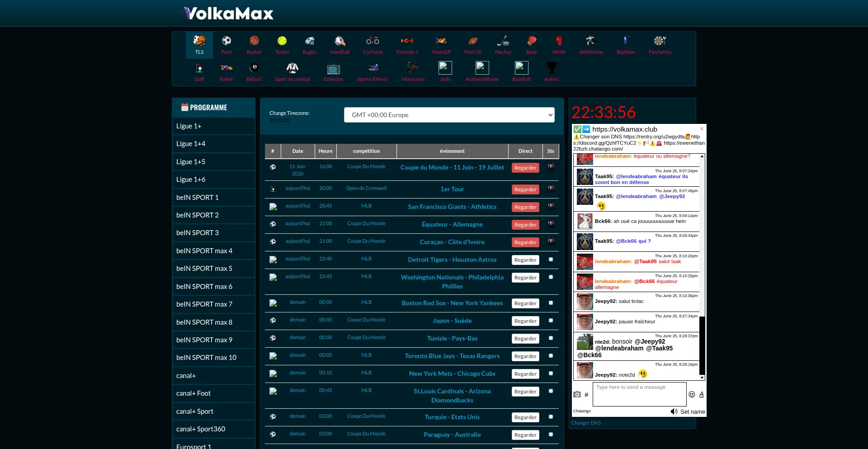Open the Golf category icon
The height and width of the screenshot is (449, 868).
199,68
